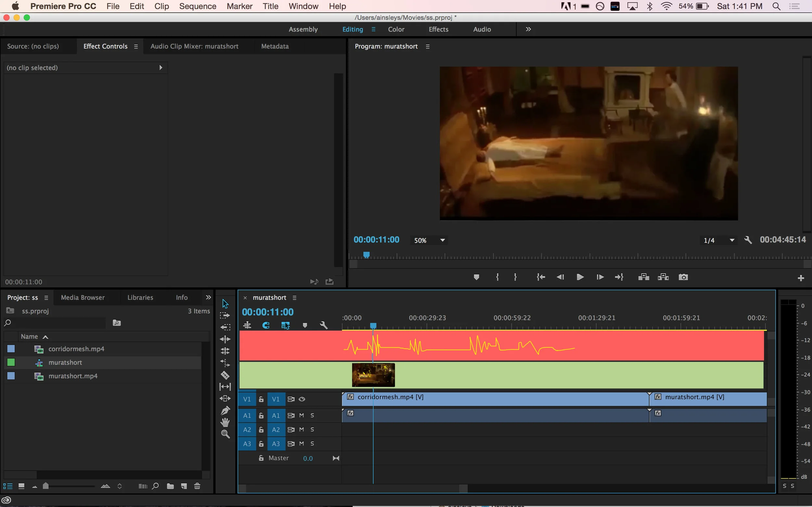Select the Pen tool in toolbar
The image size is (812, 507).
[x=225, y=410]
